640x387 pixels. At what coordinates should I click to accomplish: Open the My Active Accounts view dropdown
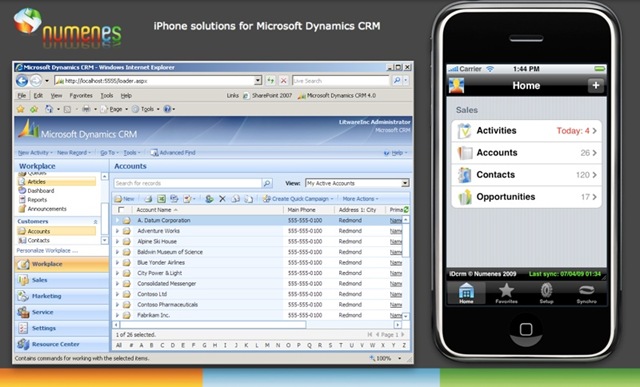coord(405,183)
